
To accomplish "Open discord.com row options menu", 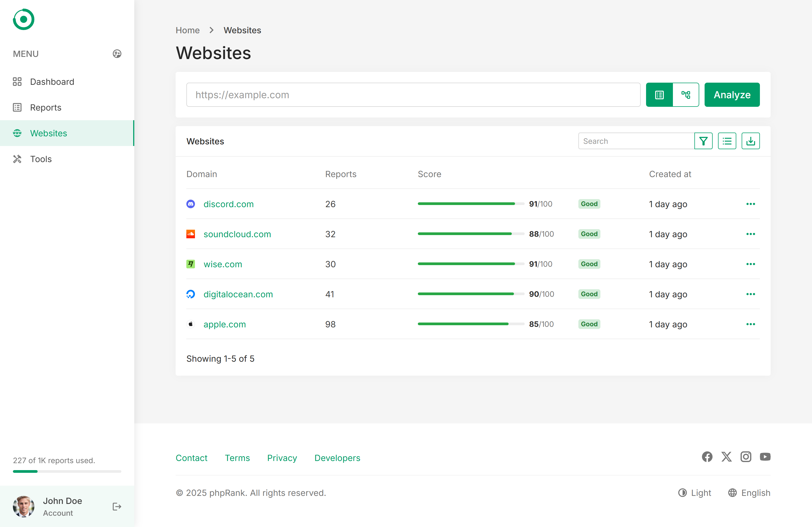I will [x=750, y=204].
